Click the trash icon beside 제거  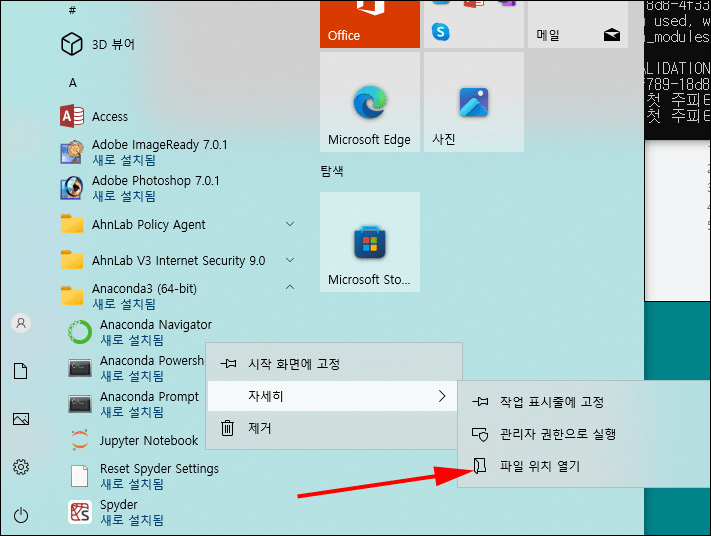pos(227,428)
